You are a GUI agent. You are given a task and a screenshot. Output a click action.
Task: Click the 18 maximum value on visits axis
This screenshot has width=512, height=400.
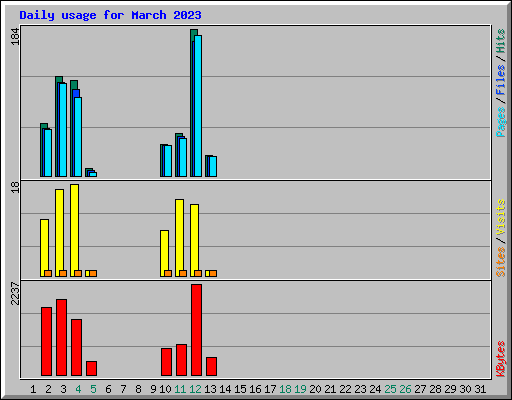click(15, 187)
